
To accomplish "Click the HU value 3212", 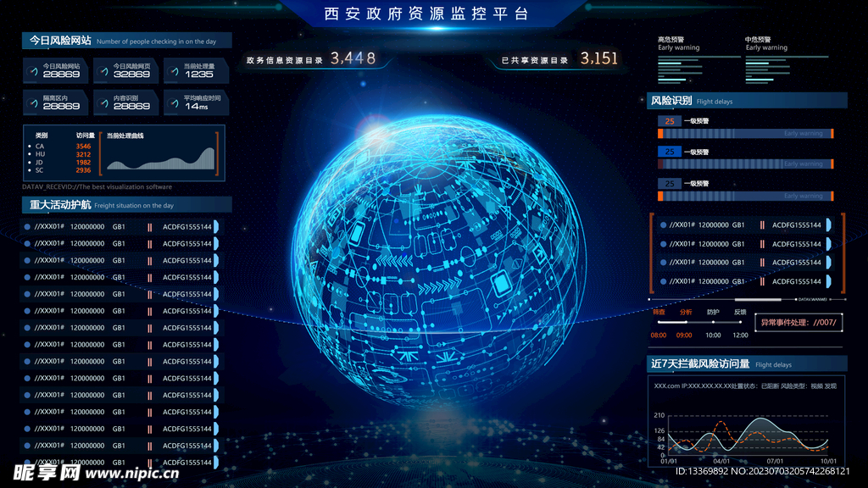I will (83, 154).
